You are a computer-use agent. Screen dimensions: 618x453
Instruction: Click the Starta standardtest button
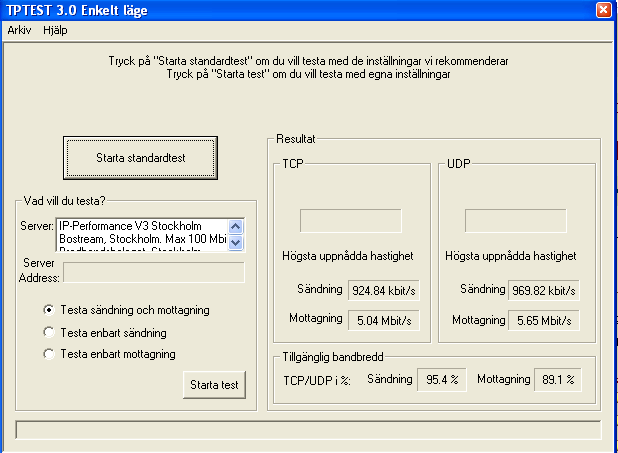(x=140, y=158)
